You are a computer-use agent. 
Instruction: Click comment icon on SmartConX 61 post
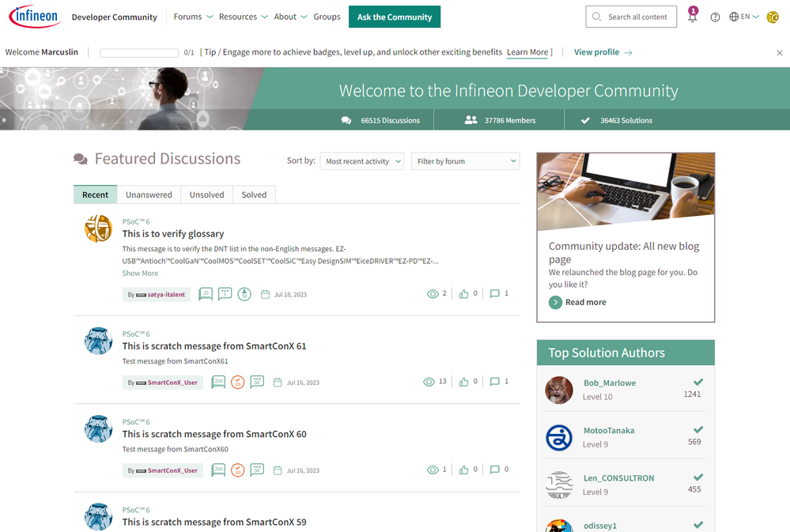[x=495, y=382]
